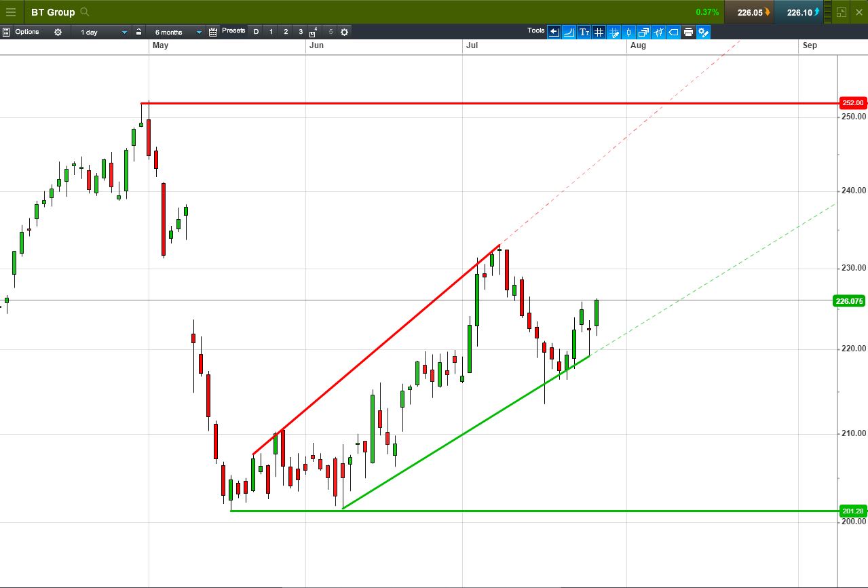
Task: Click the 240.00 price axis label
Action: pos(854,191)
